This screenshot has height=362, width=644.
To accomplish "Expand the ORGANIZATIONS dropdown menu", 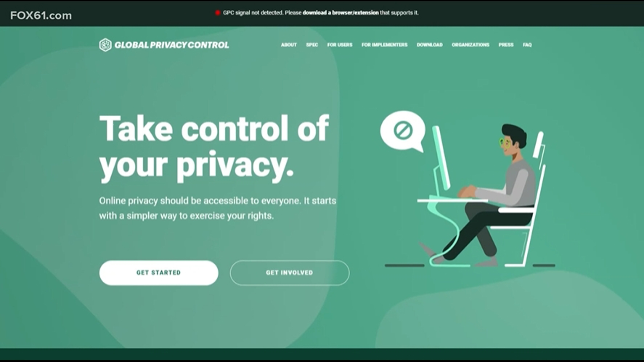I will pos(471,45).
